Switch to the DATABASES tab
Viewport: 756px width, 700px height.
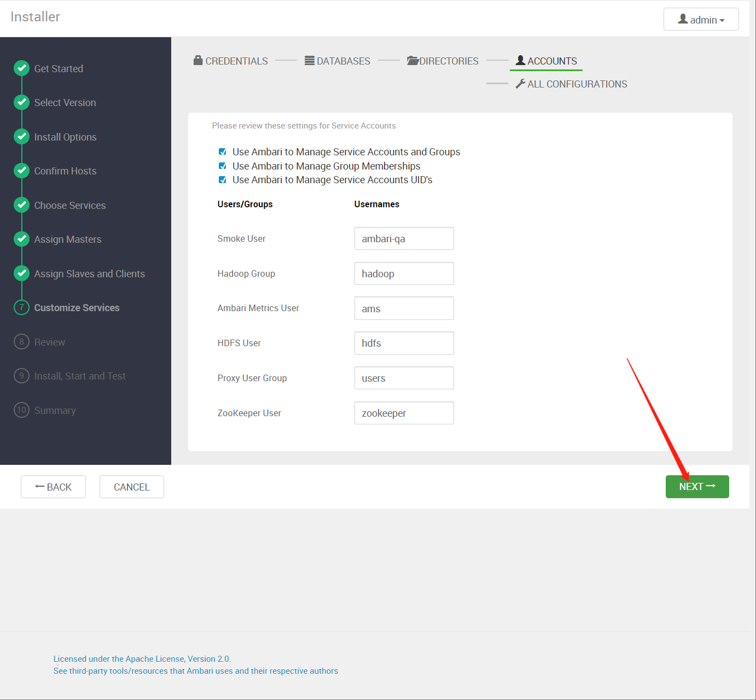click(338, 61)
